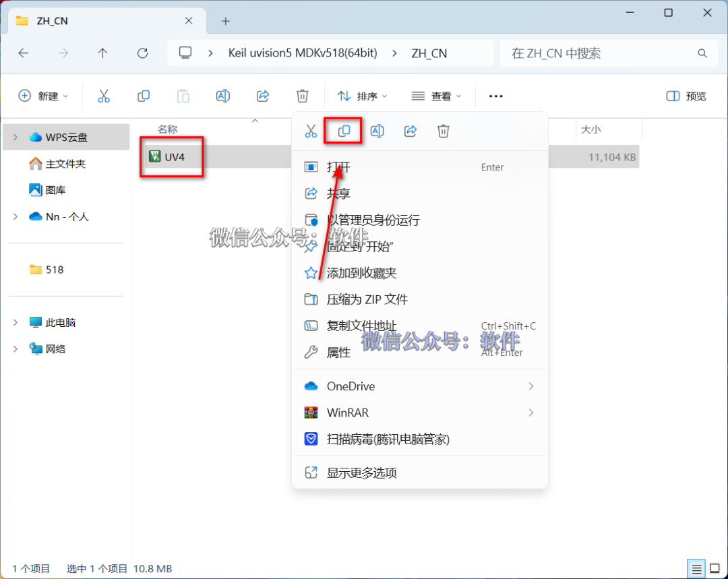The height and width of the screenshot is (579, 728).
Task: Choose 添加到收藏夹 in the context menu
Action: 420,273
